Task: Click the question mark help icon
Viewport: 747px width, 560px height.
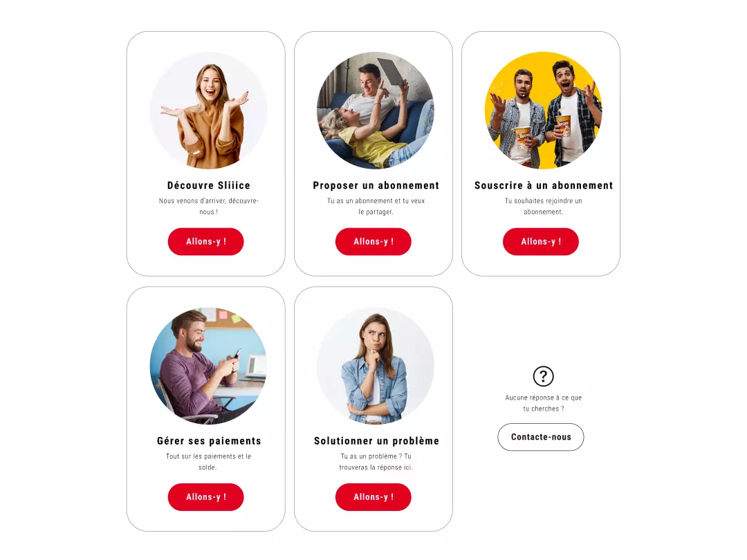Action: (543, 376)
